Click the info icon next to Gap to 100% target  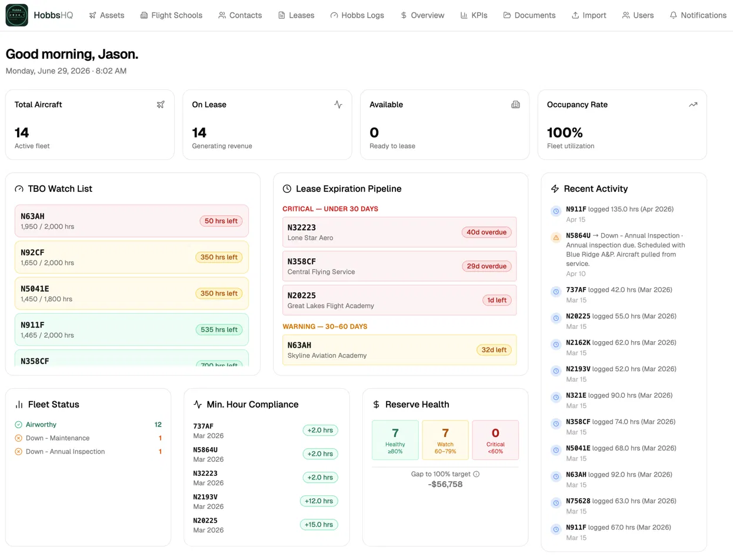[477, 474]
